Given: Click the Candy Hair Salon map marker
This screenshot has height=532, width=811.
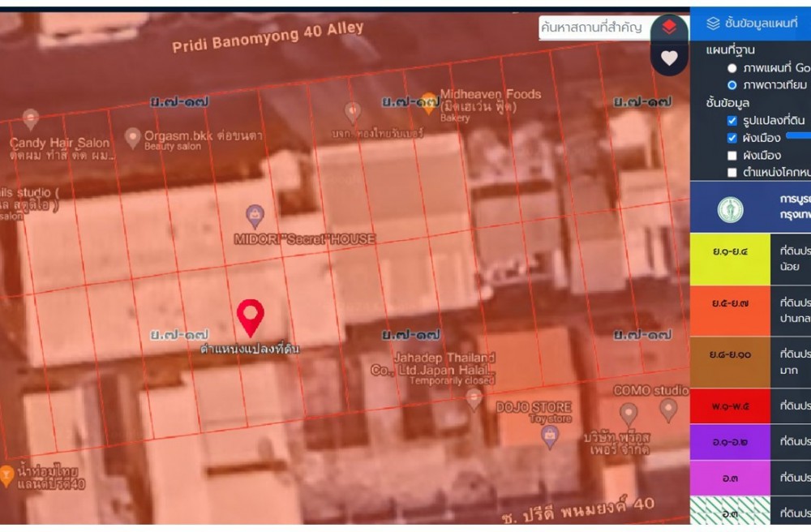Looking at the screenshot, I should [31, 119].
